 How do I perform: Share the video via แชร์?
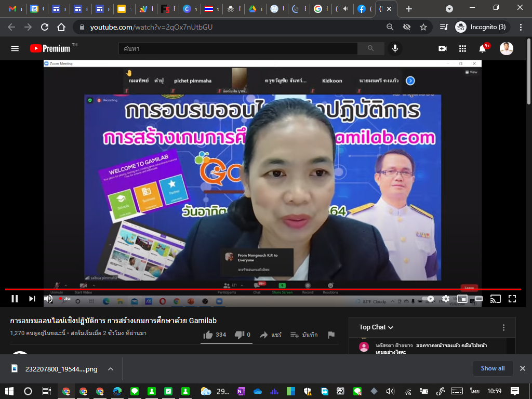point(270,335)
